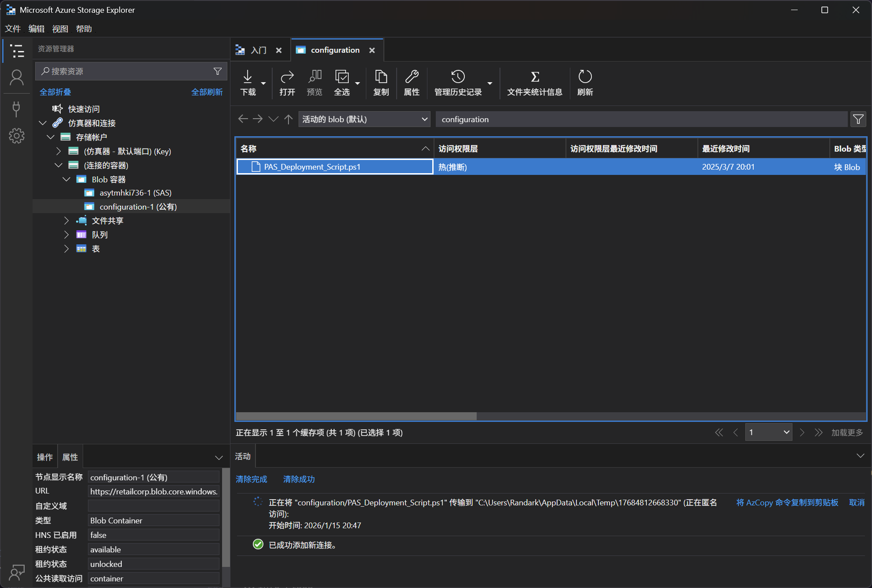Open account management person icon in sidebar
The width and height of the screenshot is (872, 588).
[17, 78]
